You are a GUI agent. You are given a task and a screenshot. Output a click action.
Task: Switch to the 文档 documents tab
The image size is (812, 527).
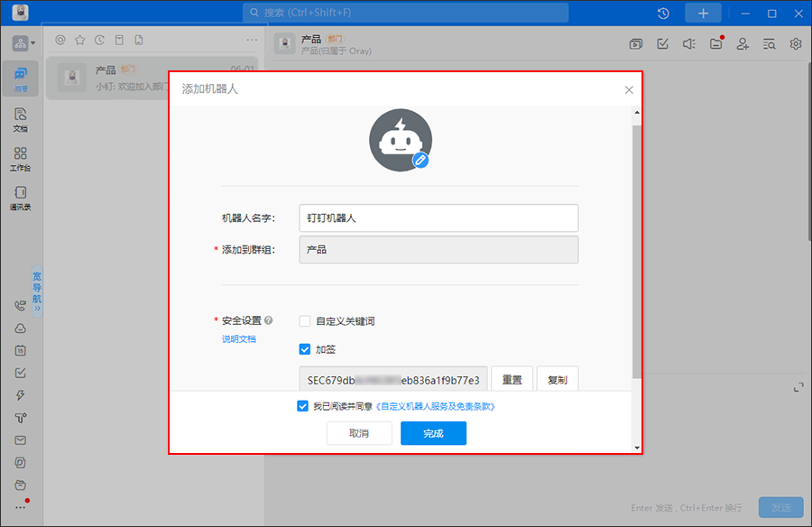click(20, 120)
